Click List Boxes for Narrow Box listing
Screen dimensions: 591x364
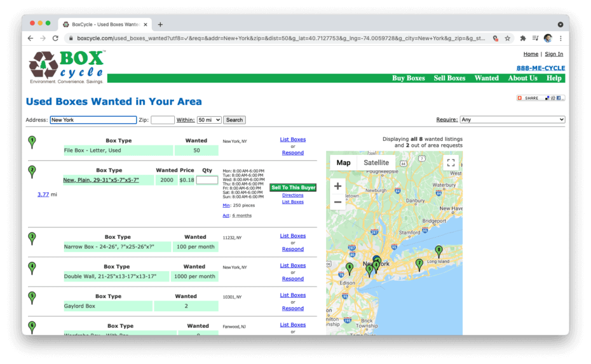(293, 236)
